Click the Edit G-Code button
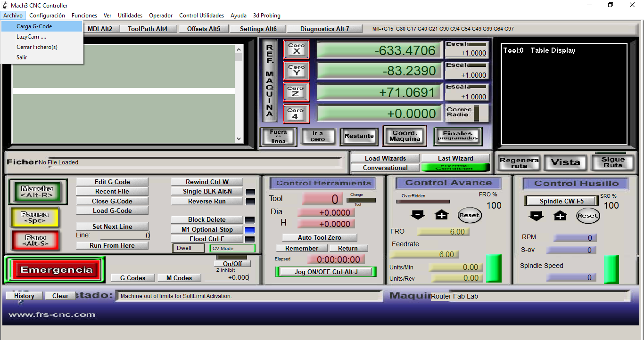 112,182
